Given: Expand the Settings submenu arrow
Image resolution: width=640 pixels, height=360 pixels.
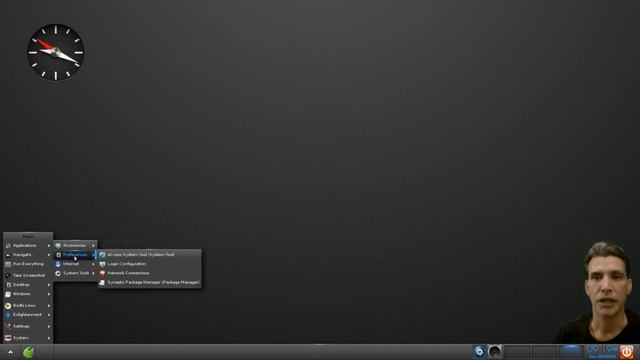Looking at the screenshot, I should 49,327.
